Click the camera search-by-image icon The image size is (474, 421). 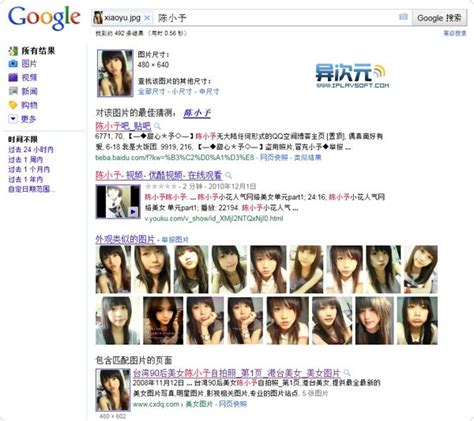point(403,16)
